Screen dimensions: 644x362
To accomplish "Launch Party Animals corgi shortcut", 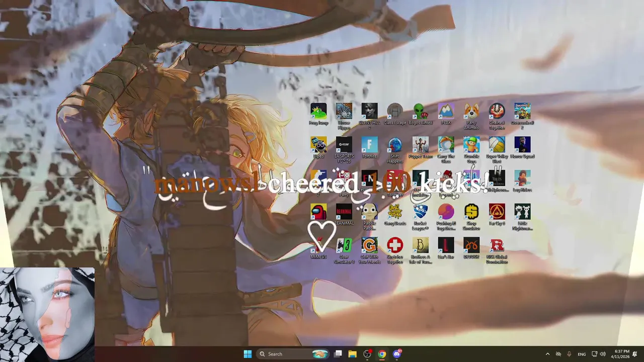I will click(x=471, y=117).
